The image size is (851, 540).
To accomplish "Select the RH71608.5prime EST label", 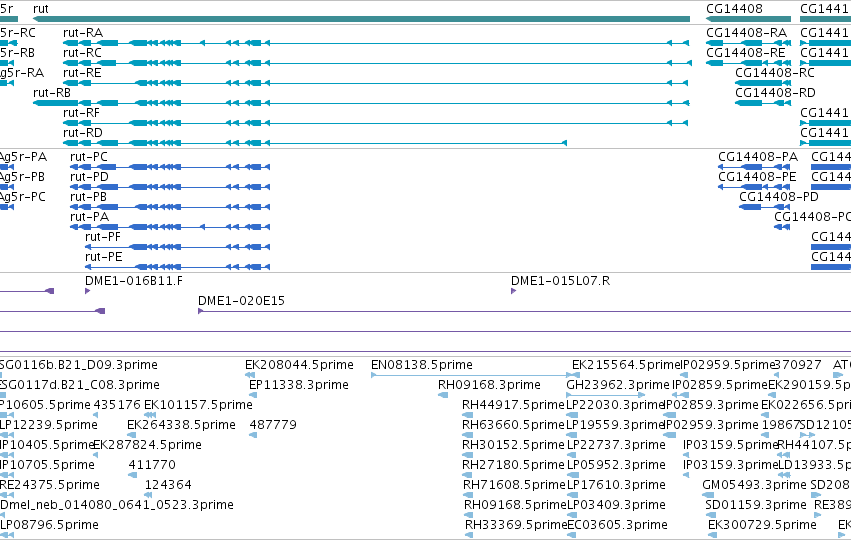I will [514, 485].
